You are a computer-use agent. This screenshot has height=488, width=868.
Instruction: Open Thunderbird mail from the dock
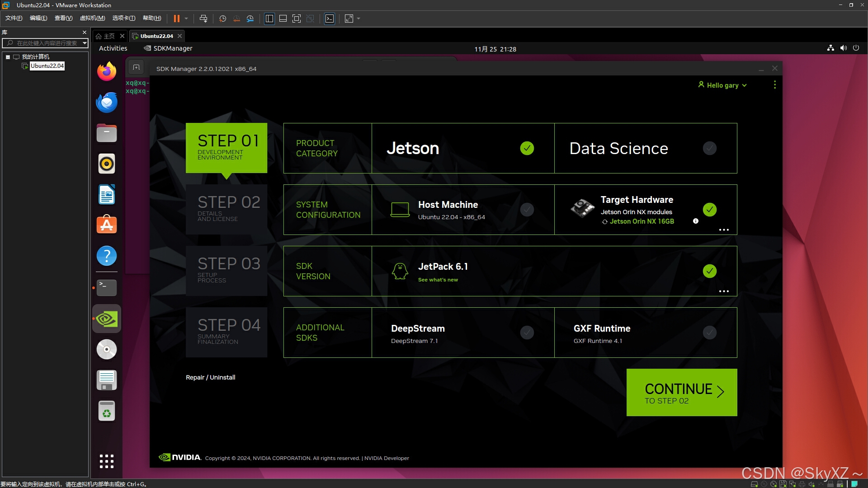(107, 102)
